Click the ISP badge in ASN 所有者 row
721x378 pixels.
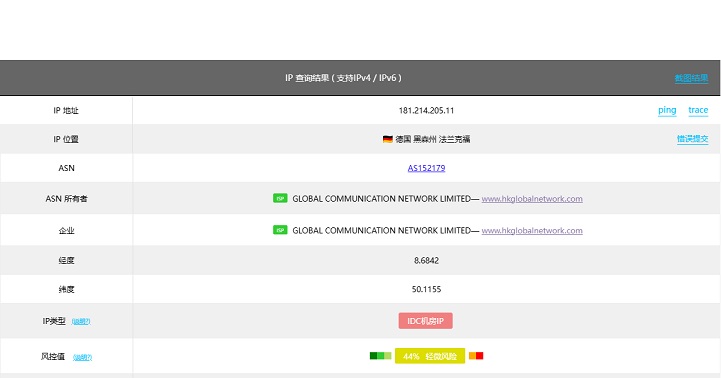point(280,198)
